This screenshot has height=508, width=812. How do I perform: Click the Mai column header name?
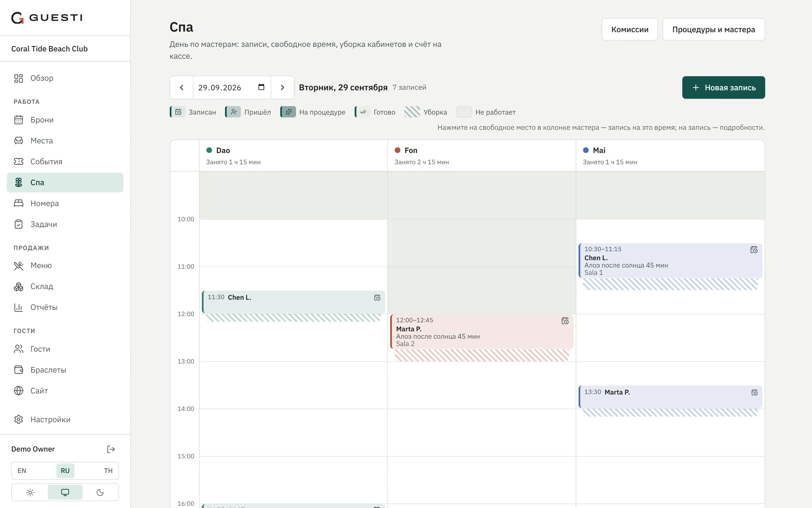click(x=599, y=150)
